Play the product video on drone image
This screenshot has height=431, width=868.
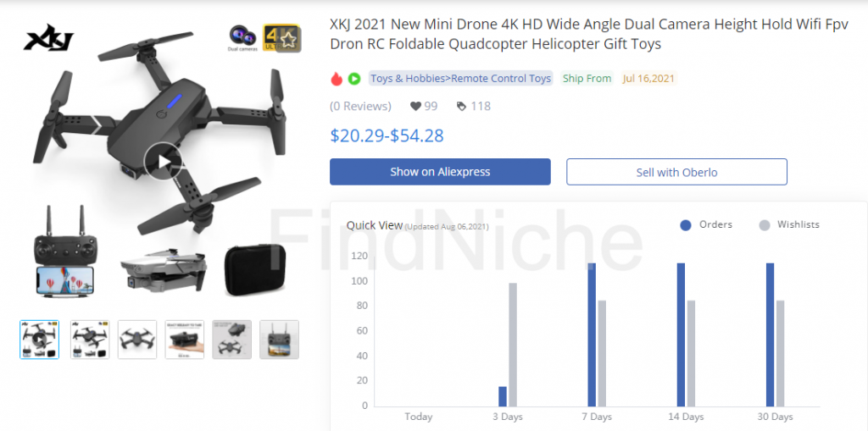(x=164, y=162)
